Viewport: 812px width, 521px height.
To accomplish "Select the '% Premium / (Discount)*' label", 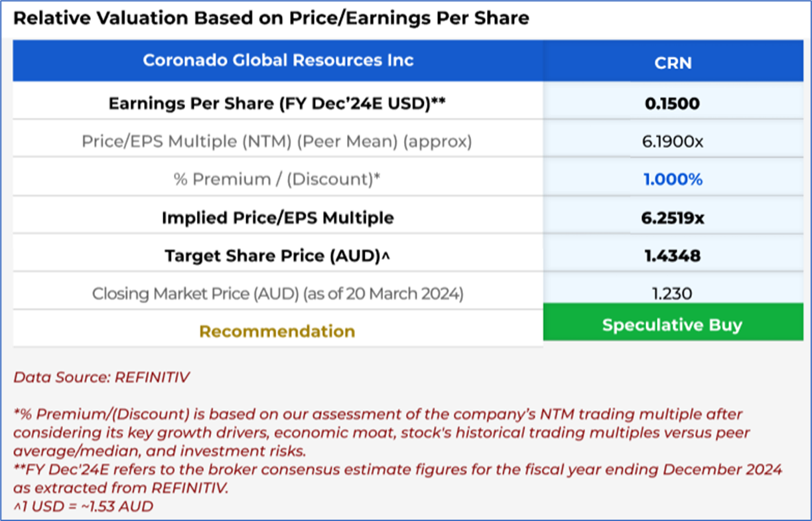I will click(277, 179).
